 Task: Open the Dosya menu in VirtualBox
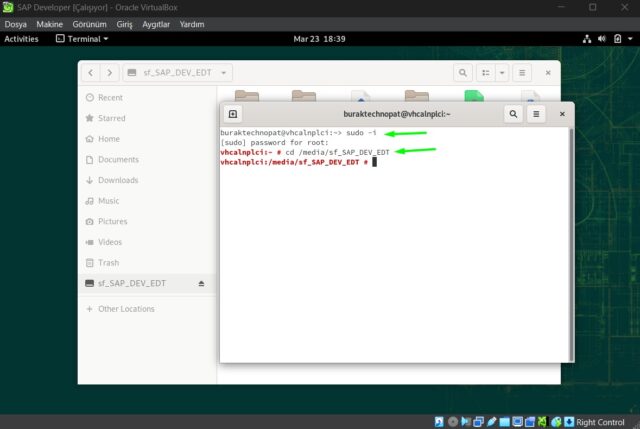click(16, 24)
